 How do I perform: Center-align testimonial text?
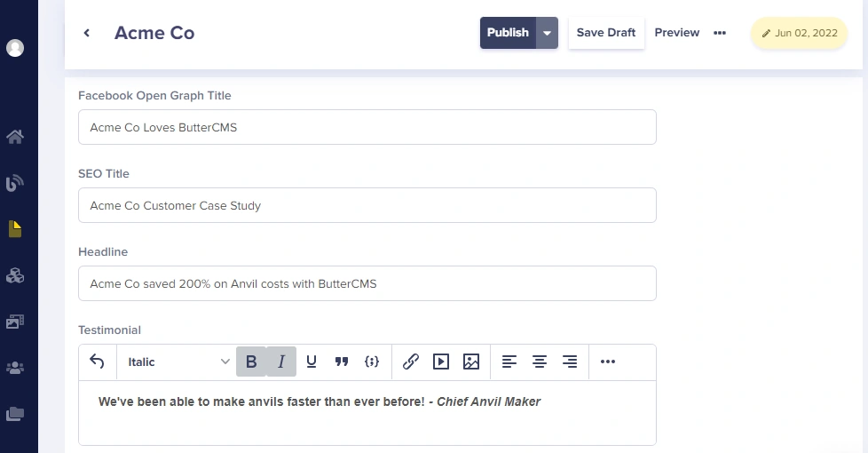pyautogui.click(x=540, y=362)
